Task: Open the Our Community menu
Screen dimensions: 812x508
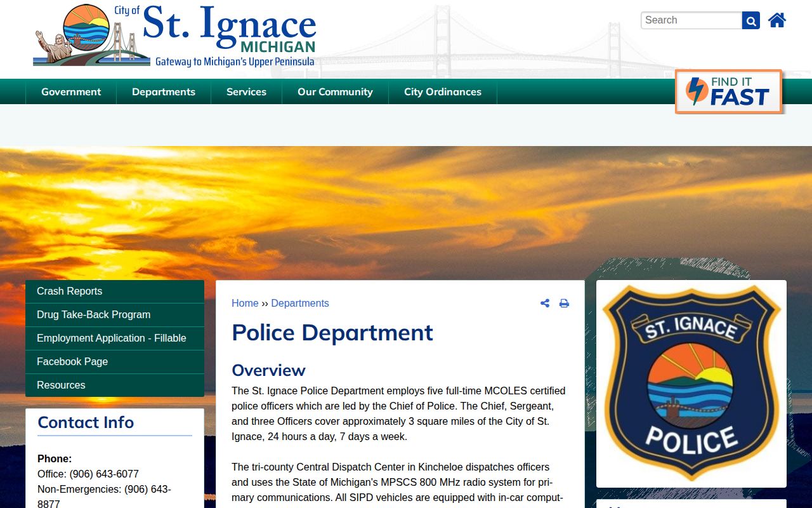Action: coord(335,91)
